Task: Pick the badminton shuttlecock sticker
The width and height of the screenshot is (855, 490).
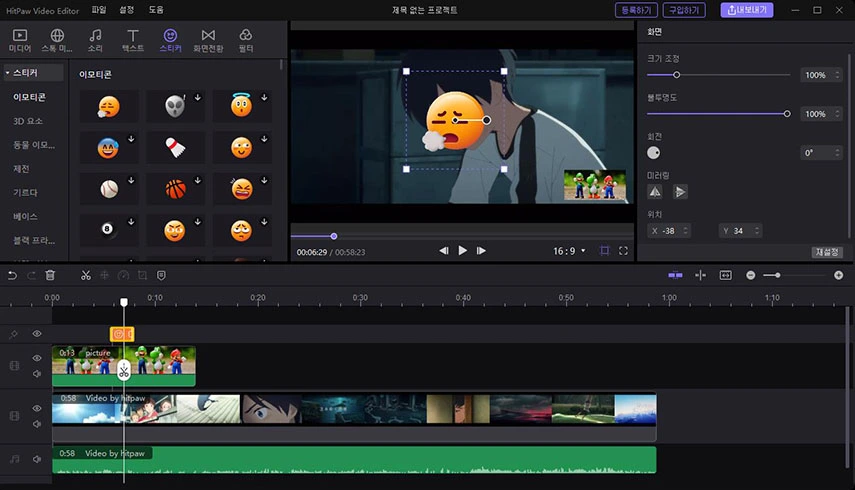Action: [175, 147]
